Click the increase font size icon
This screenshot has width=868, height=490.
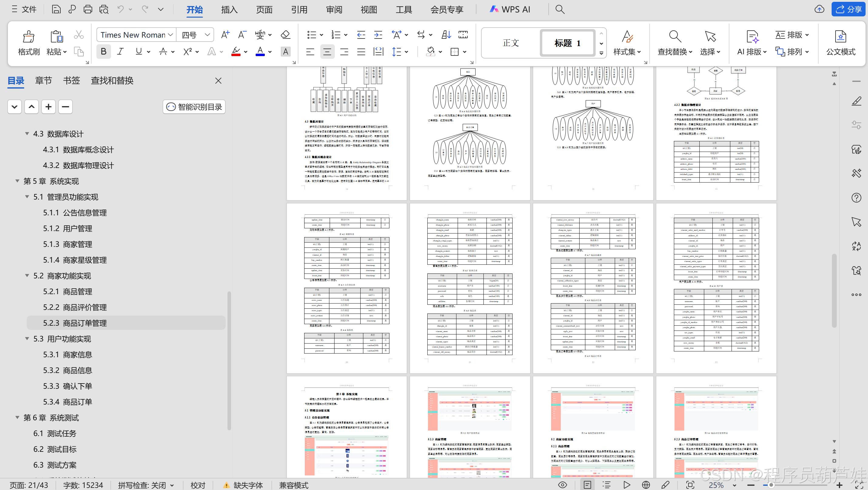[225, 35]
